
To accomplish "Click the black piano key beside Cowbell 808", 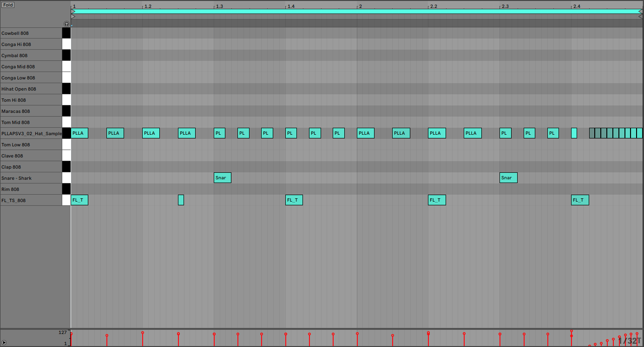I will click(x=66, y=33).
